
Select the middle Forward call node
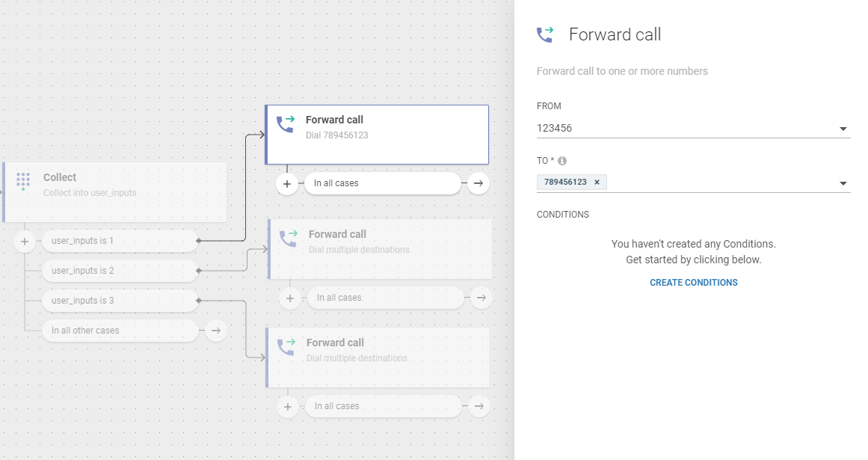(x=380, y=248)
